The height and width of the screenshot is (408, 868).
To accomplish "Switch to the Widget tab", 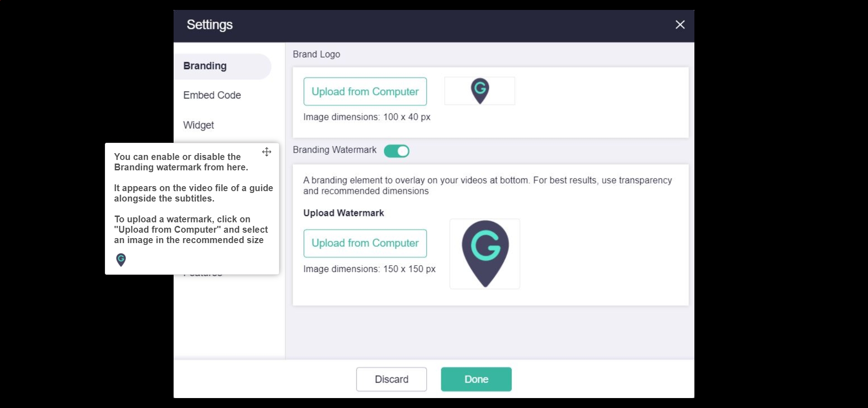I will [198, 125].
